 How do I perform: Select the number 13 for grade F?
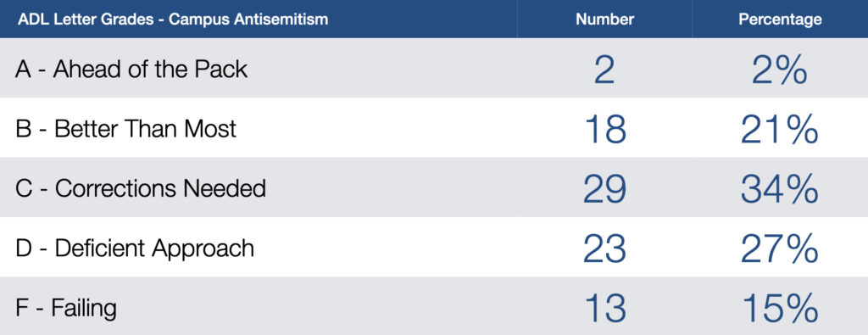[x=604, y=309]
